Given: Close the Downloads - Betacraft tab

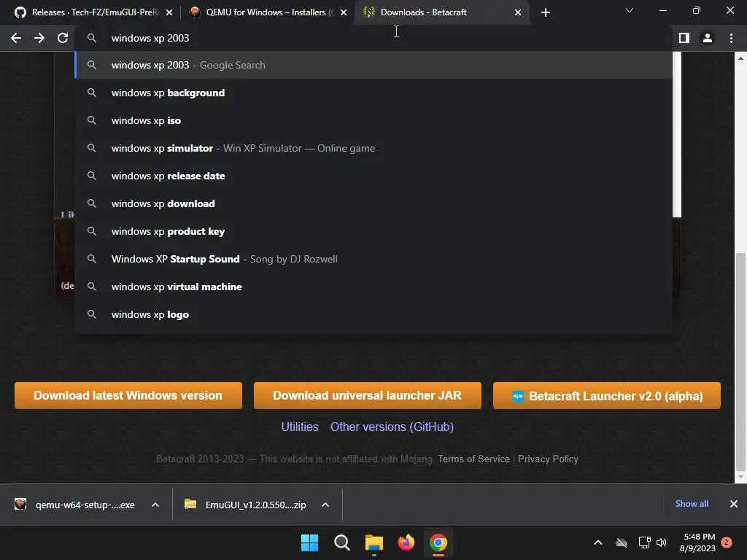Looking at the screenshot, I should pyautogui.click(x=518, y=12).
